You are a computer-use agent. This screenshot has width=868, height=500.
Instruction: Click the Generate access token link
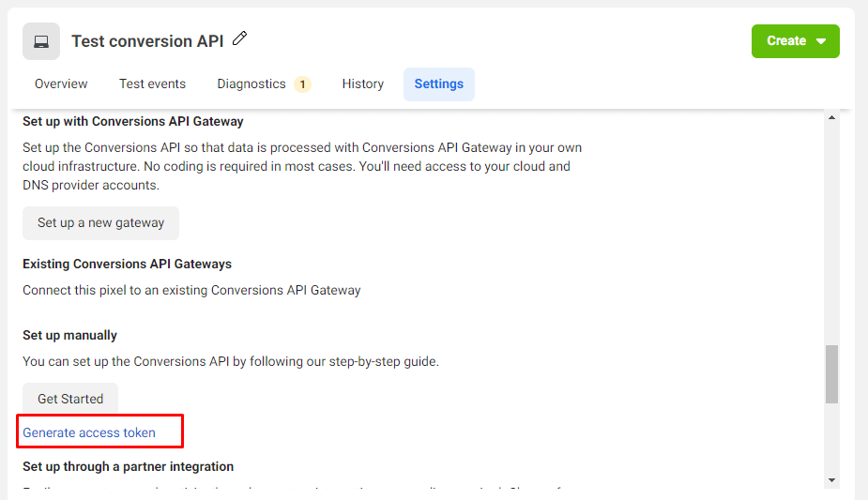89,432
